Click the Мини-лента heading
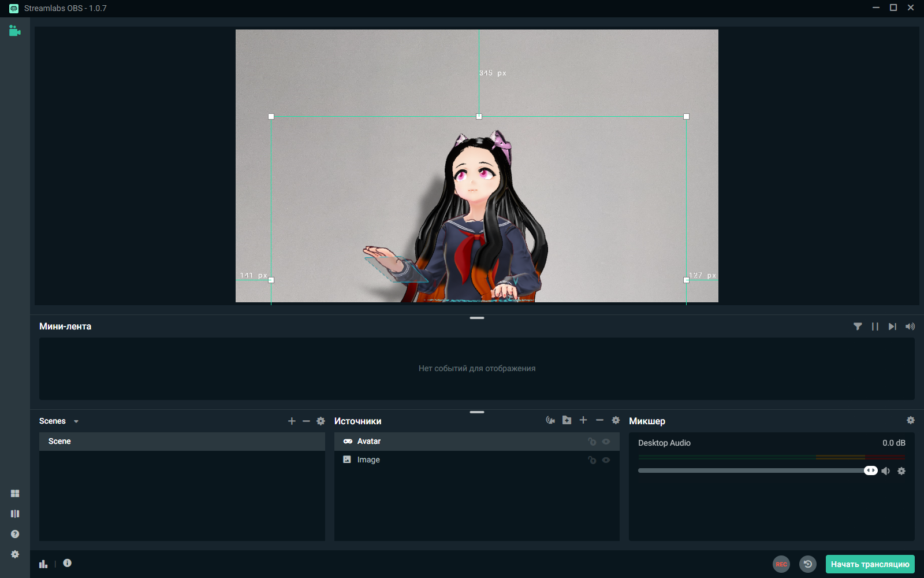The image size is (924, 578). 65,327
